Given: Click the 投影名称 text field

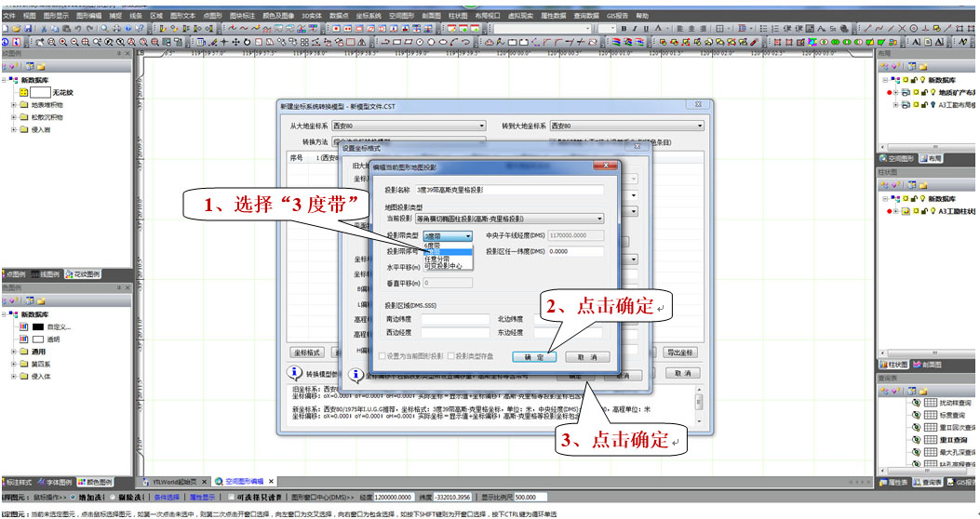Looking at the screenshot, I should [509, 189].
